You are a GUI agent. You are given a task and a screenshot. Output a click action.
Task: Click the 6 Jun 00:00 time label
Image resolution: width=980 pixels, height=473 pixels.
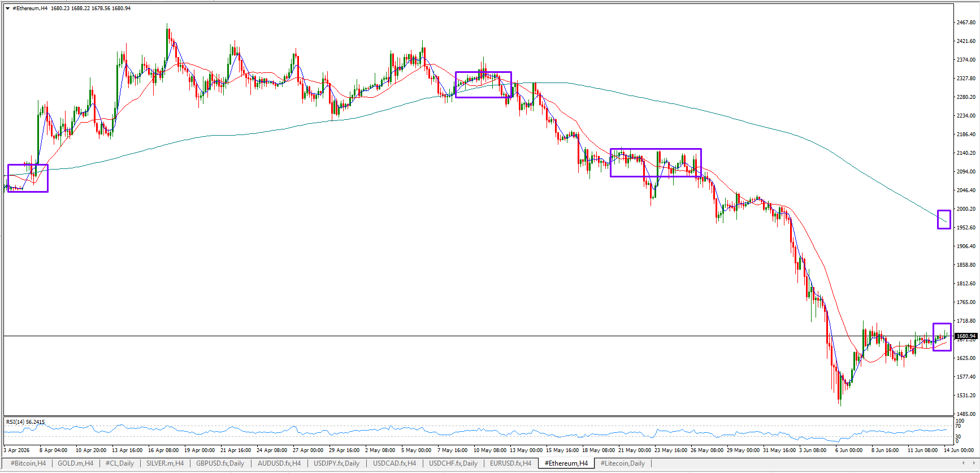point(849,450)
